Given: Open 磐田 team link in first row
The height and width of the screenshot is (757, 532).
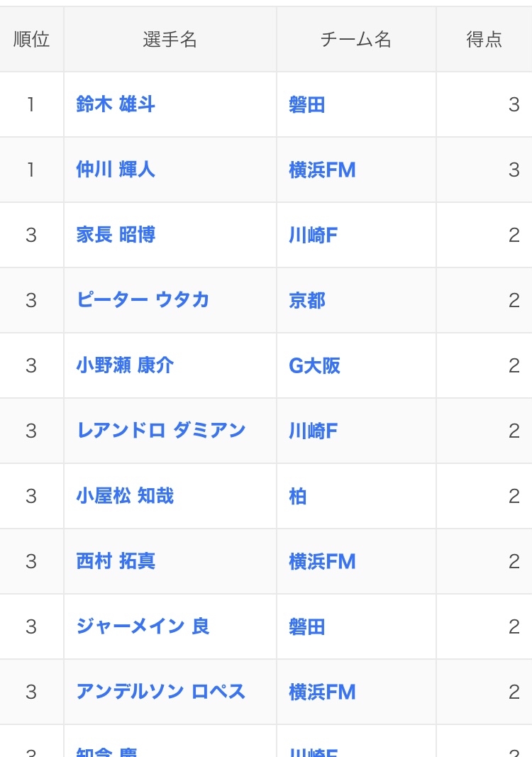Looking at the screenshot, I should pyautogui.click(x=307, y=104).
